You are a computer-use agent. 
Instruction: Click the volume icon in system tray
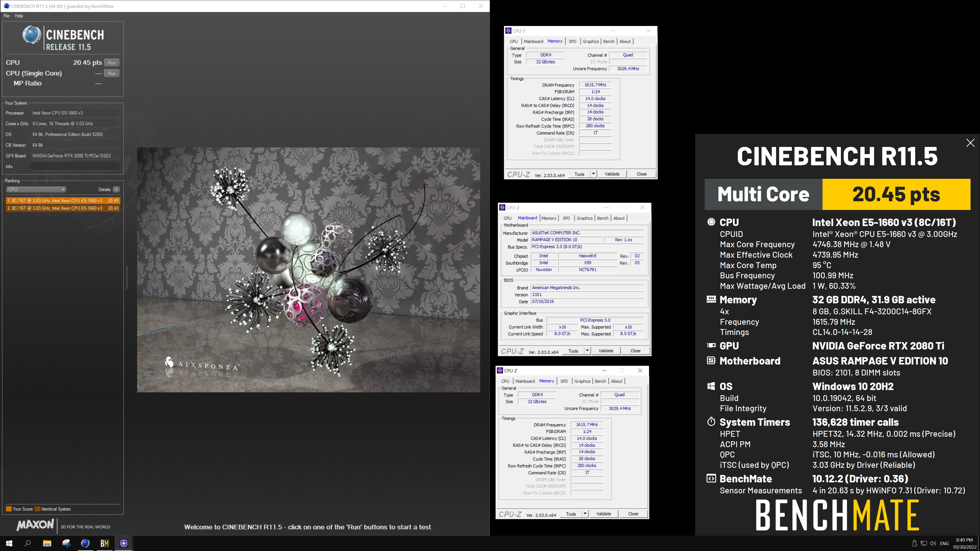pos(933,543)
